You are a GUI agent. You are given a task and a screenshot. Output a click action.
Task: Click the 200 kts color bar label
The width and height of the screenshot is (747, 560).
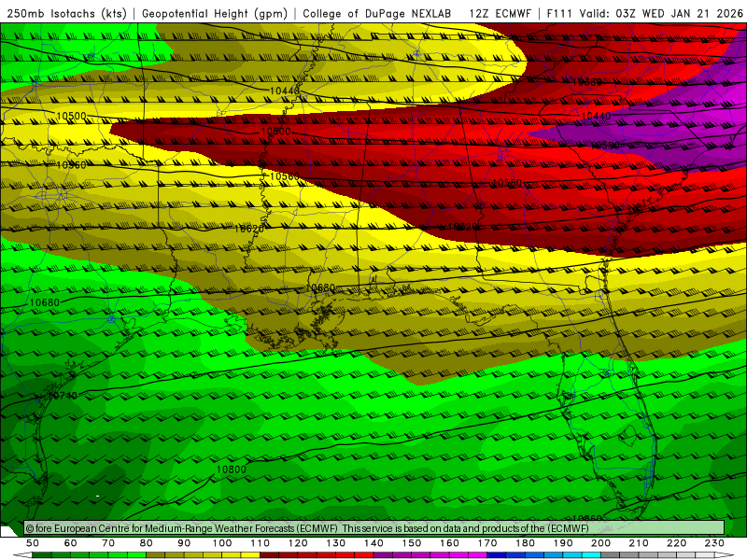coord(600,543)
